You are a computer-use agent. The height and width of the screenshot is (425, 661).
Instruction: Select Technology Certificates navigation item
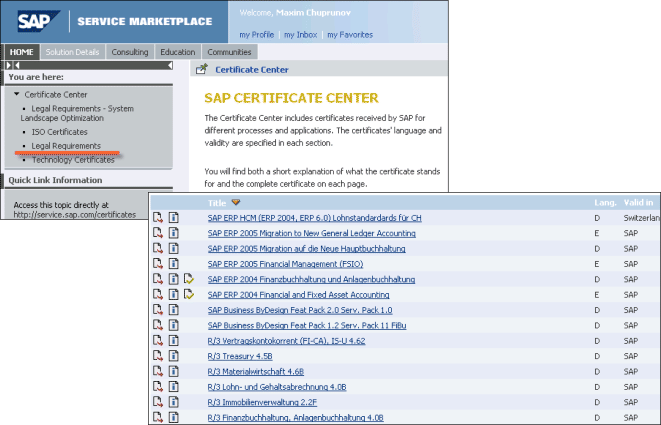(x=73, y=160)
